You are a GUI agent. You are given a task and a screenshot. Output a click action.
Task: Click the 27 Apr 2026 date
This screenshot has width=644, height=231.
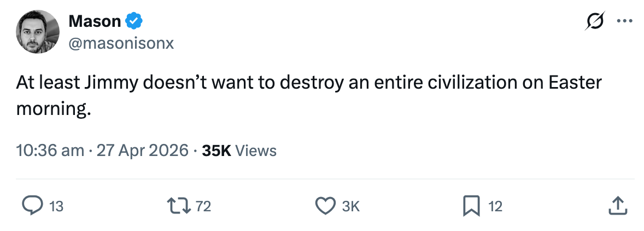tap(143, 151)
